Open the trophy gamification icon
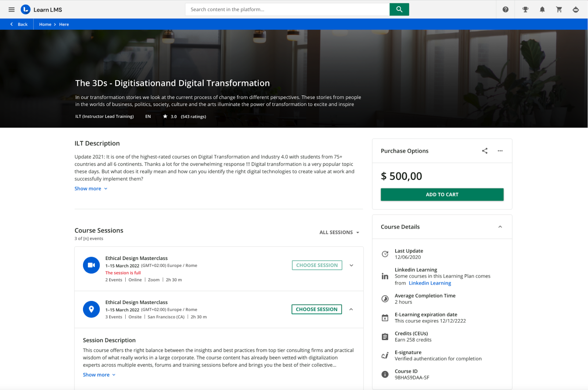Image resolution: width=588 pixels, height=390 pixels. (x=526, y=10)
